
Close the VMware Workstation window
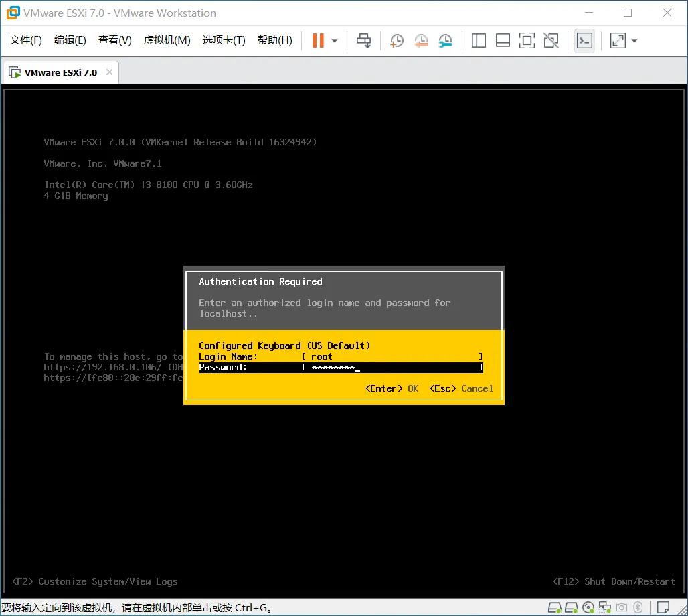coord(667,13)
